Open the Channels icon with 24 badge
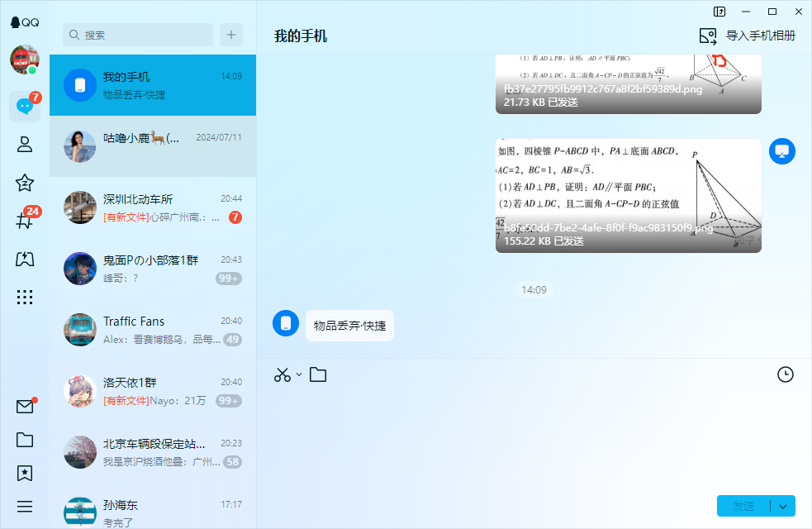The image size is (812, 529). point(24,221)
